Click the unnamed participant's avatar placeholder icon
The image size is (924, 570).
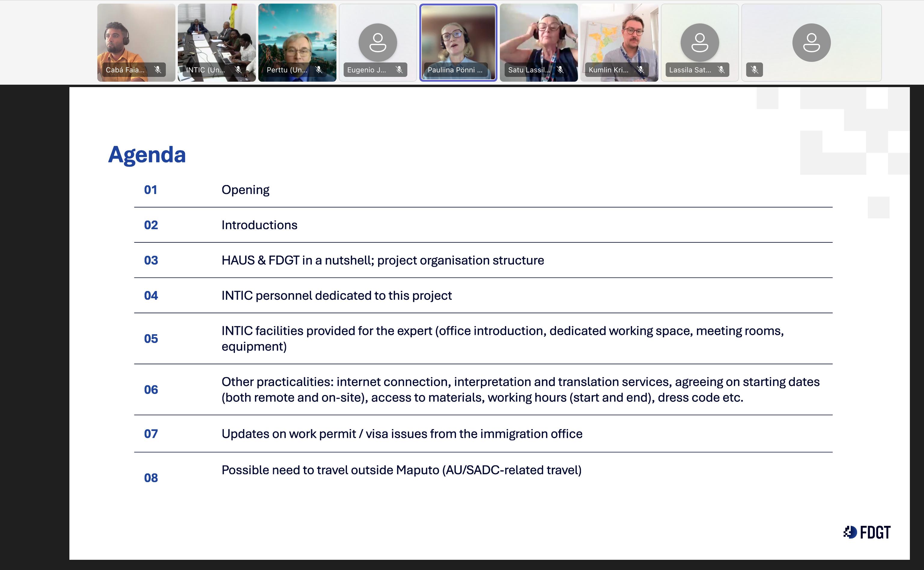coord(811,42)
